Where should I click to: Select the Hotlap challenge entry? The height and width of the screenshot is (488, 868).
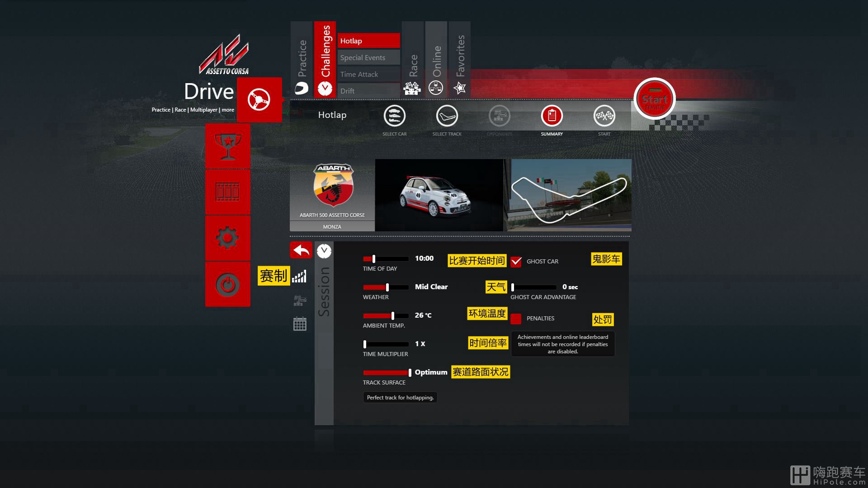tap(368, 41)
